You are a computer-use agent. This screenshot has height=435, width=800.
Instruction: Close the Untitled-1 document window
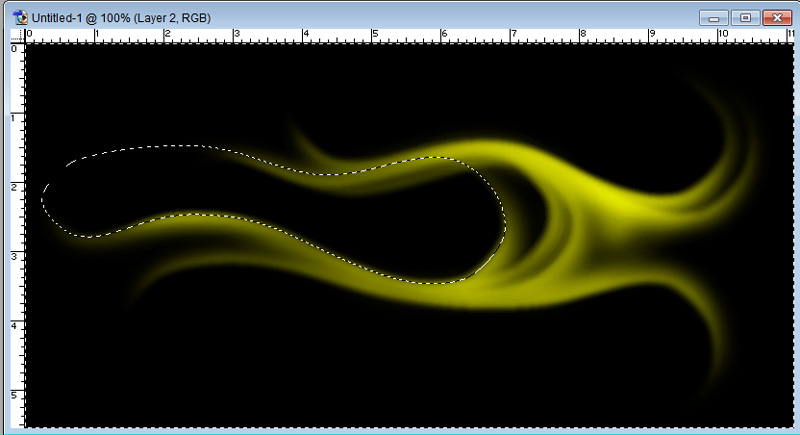tap(777, 18)
